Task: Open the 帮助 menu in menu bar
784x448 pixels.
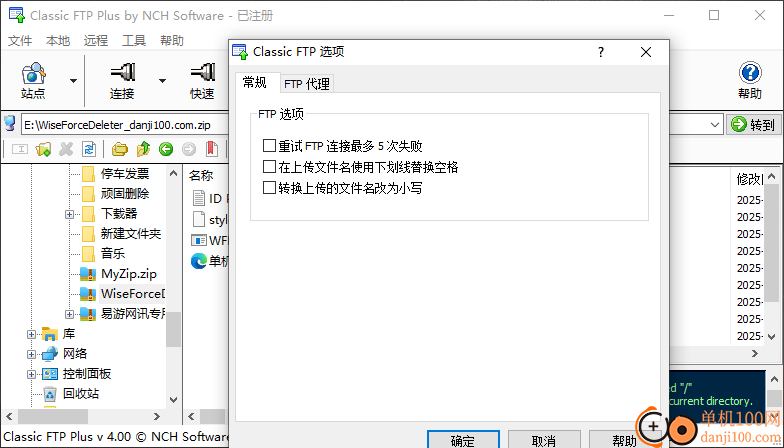Action: click(x=172, y=40)
